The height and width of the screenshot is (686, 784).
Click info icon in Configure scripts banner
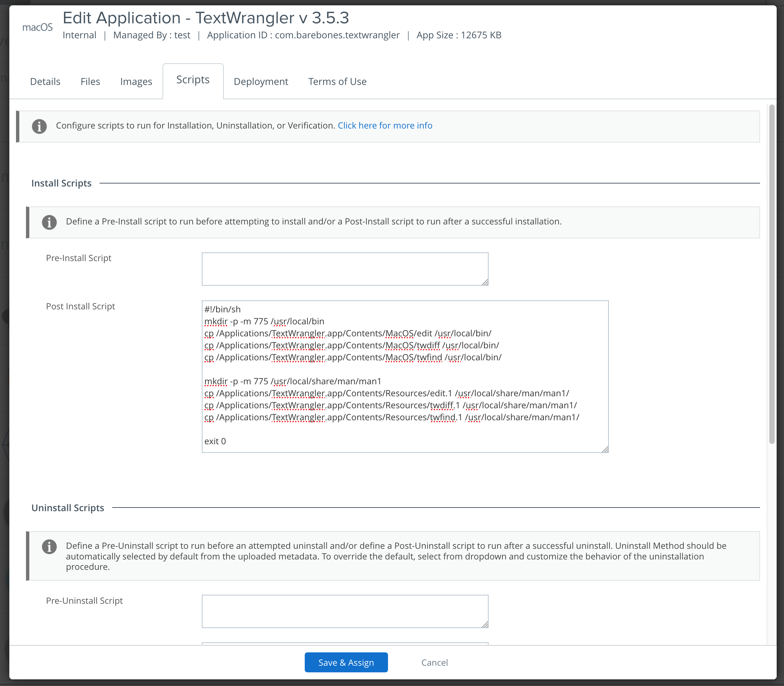39,126
